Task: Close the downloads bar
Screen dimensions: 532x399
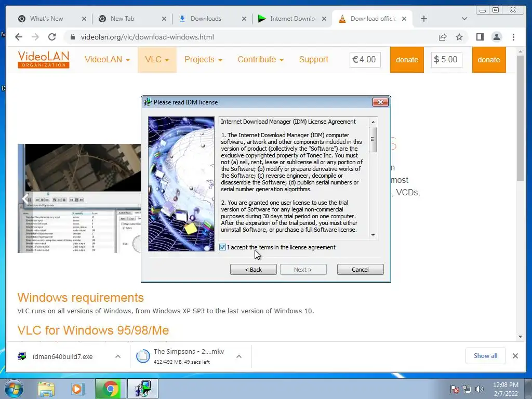Action: [515, 356]
